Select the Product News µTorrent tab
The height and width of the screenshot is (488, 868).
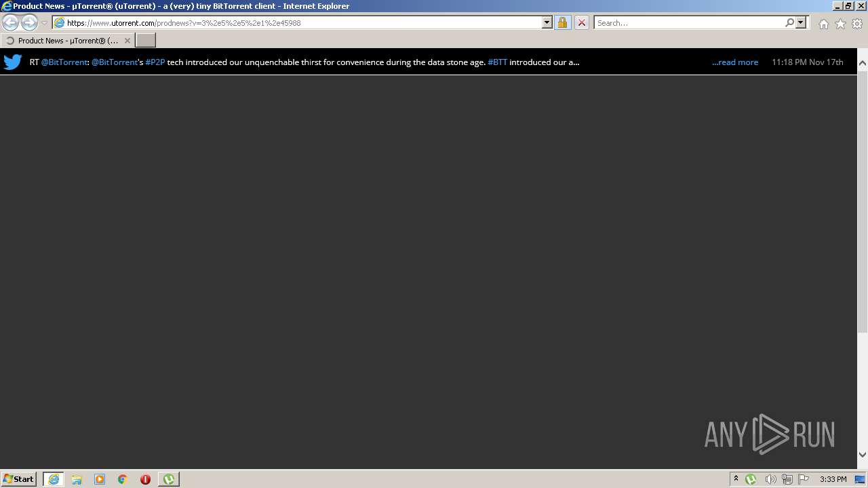(x=67, y=41)
